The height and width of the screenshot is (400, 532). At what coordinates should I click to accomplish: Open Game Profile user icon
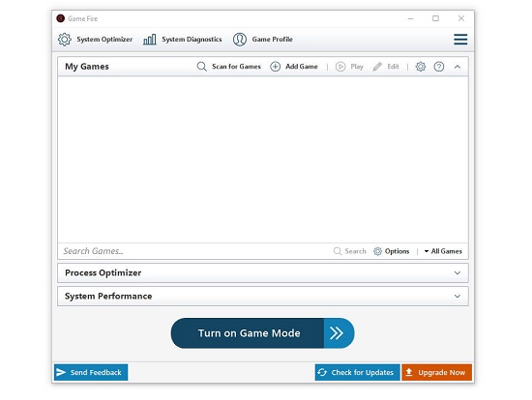[240, 40]
